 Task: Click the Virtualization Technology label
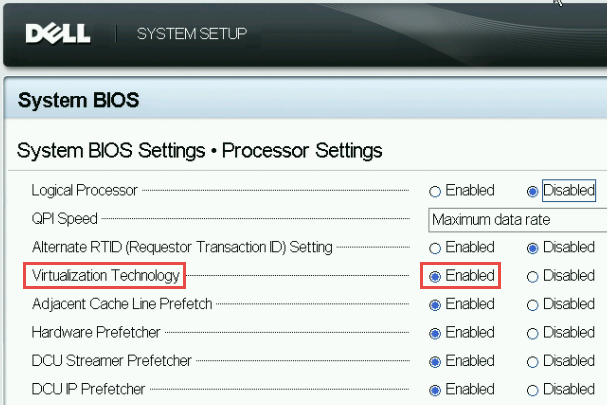click(x=106, y=276)
